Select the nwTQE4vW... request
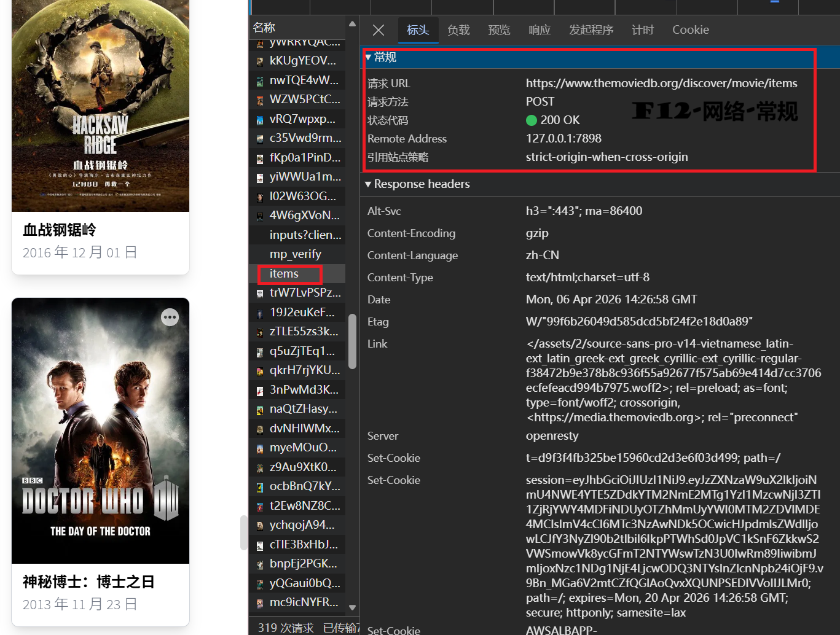The width and height of the screenshot is (840, 635). pyautogui.click(x=297, y=80)
